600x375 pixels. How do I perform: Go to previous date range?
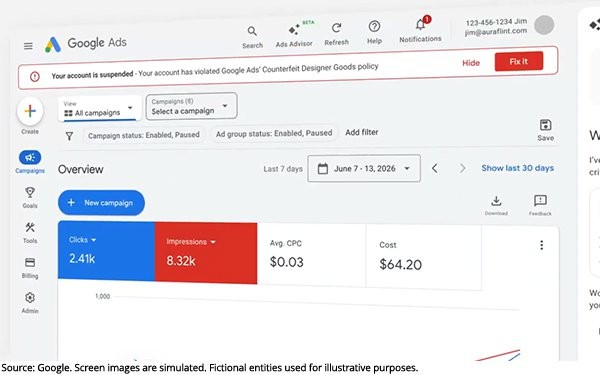(x=435, y=168)
